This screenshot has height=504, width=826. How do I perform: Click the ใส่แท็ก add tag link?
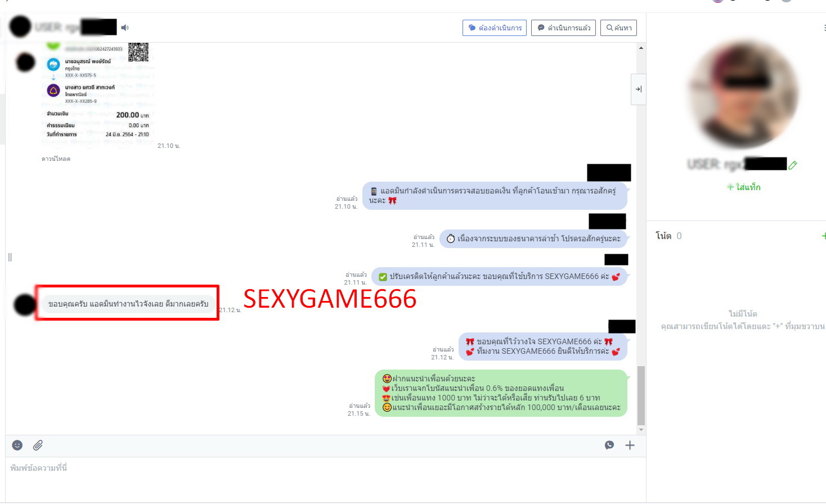click(743, 187)
